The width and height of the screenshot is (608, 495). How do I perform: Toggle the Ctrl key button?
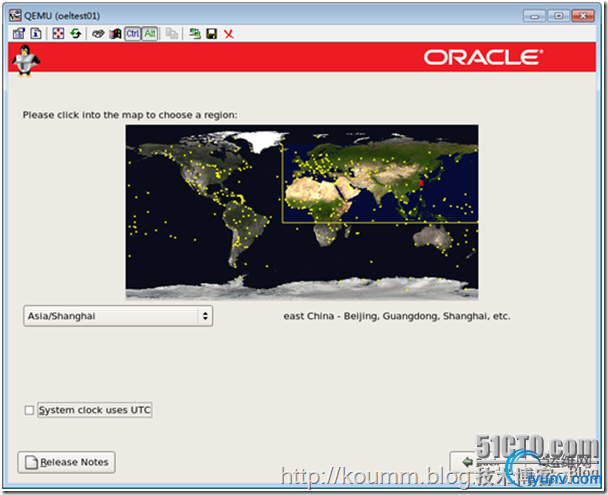(x=133, y=34)
